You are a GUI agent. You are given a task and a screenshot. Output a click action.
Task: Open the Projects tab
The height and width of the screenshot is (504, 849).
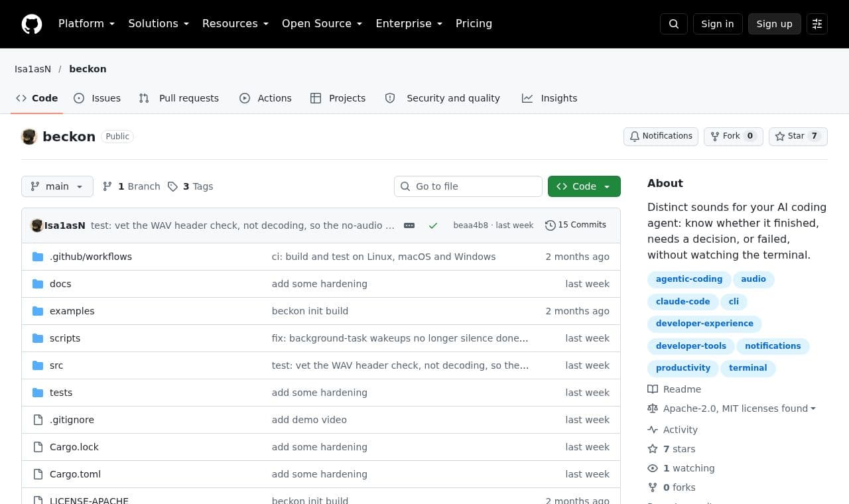click(x=338, y=98)
